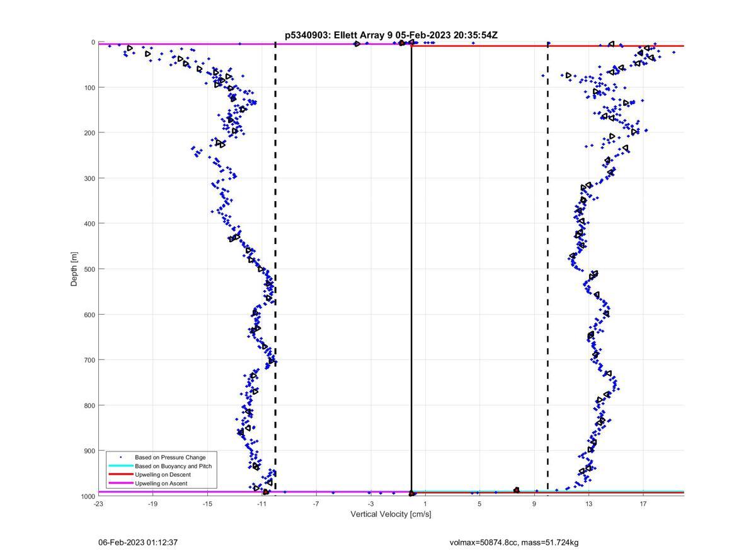756x558 pixels.
Task: Click x-axis tick label '17'
Action: (643, 504)
